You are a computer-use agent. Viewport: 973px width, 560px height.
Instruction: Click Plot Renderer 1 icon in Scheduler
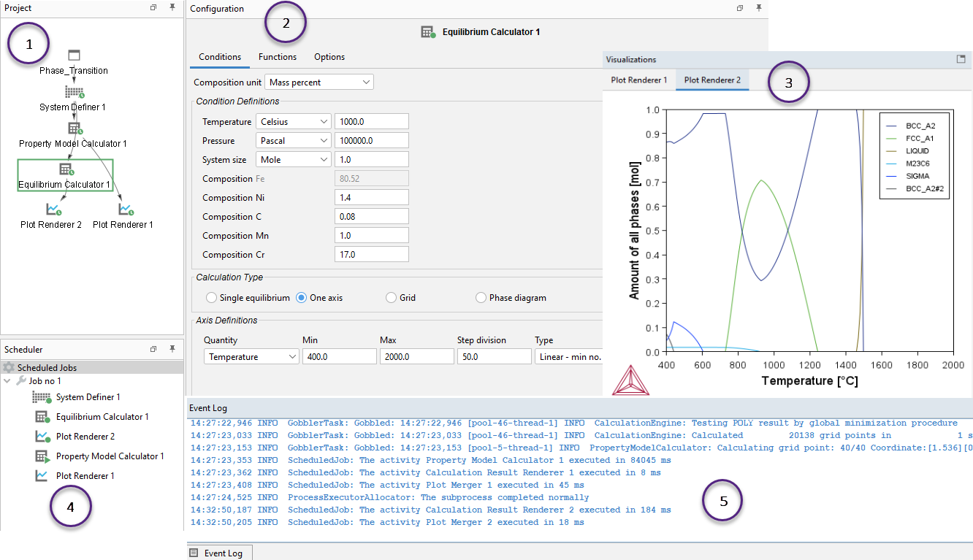tap(42, 476)
